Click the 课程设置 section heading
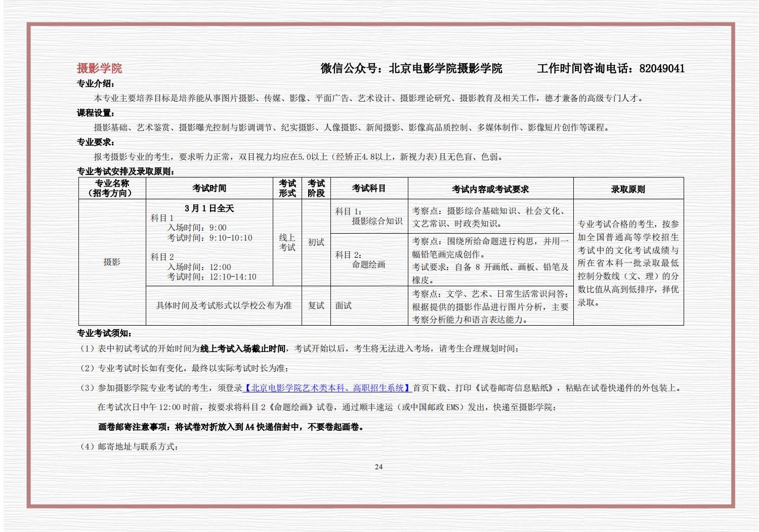 (x=96, y=113)
